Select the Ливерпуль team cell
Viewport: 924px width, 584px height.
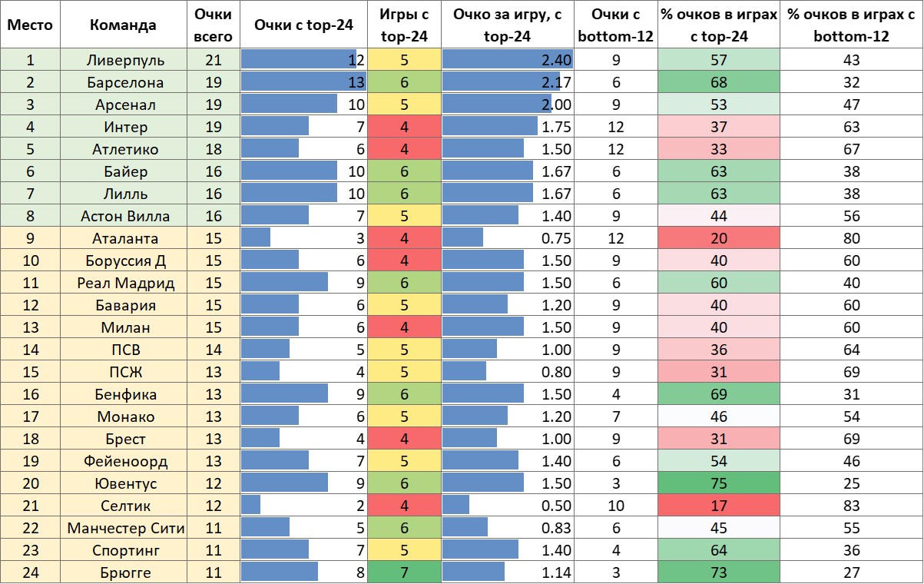click(x=123, y=59)
